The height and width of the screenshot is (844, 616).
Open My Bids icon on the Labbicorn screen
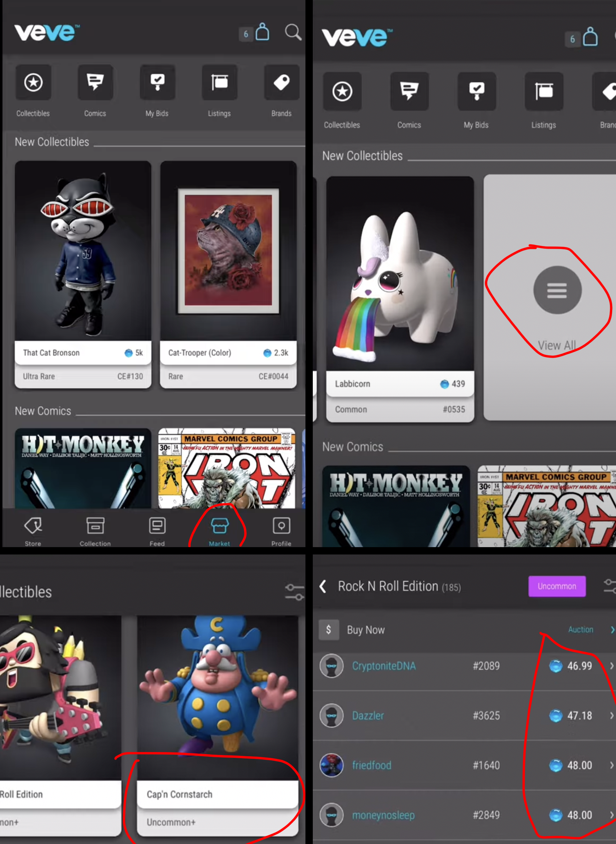[x=477, y=92]
